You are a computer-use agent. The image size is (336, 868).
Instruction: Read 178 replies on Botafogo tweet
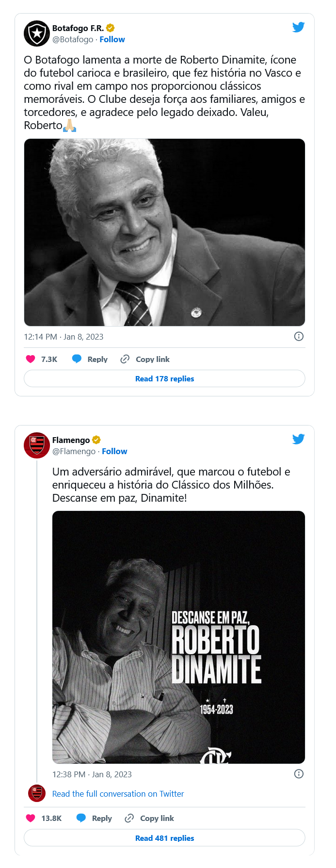pos(164,378)
